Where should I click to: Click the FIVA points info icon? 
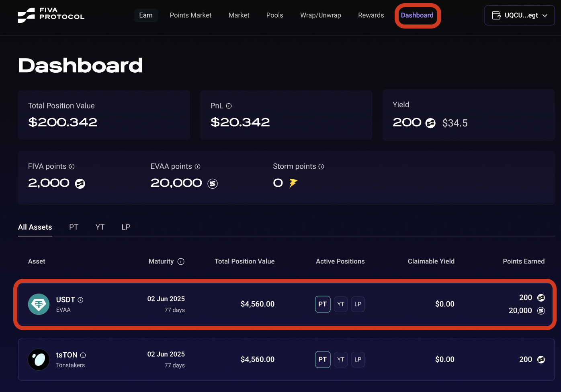pos(72,167)
